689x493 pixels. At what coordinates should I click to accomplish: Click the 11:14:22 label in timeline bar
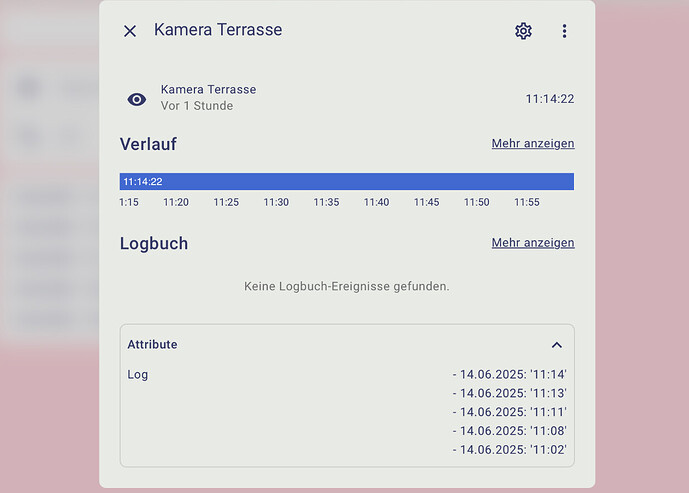click(x=143, y=182)
